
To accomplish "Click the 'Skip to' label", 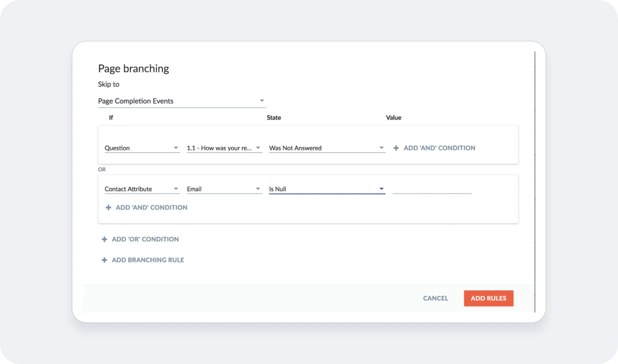I will (109, 84).
